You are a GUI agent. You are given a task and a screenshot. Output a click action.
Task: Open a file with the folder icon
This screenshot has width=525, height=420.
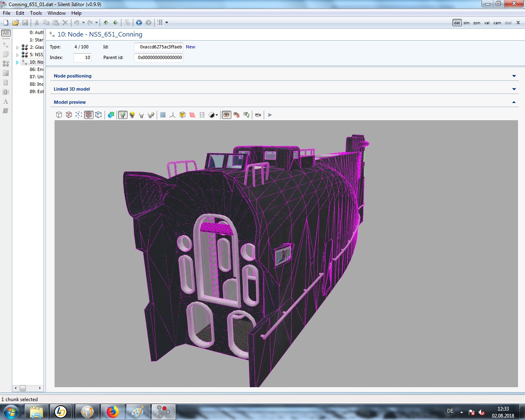click(x=15, y=23)
